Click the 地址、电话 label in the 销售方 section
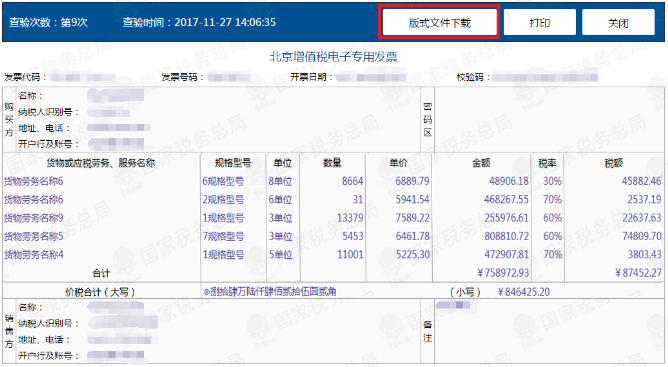Screen dimensions: 668x367 pos(43,340)
